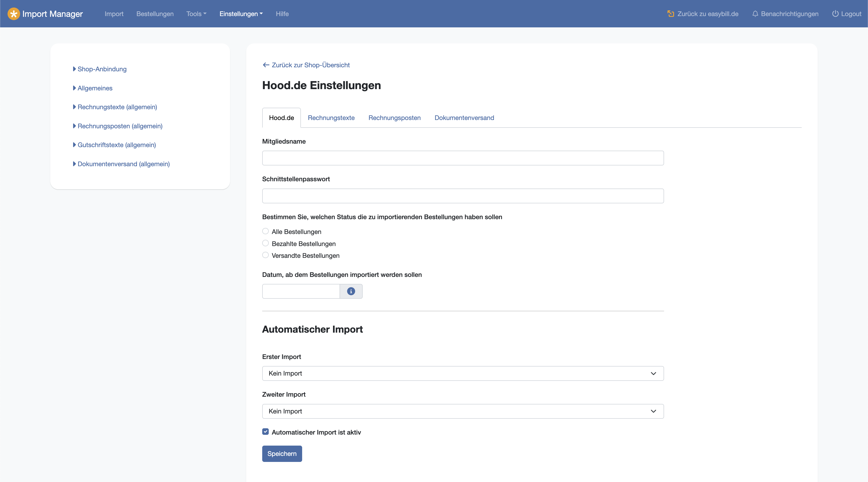Select Bezahlte Bestellungen radio button
This screenshot has height=482, width=868.
(x=265, y=243)
